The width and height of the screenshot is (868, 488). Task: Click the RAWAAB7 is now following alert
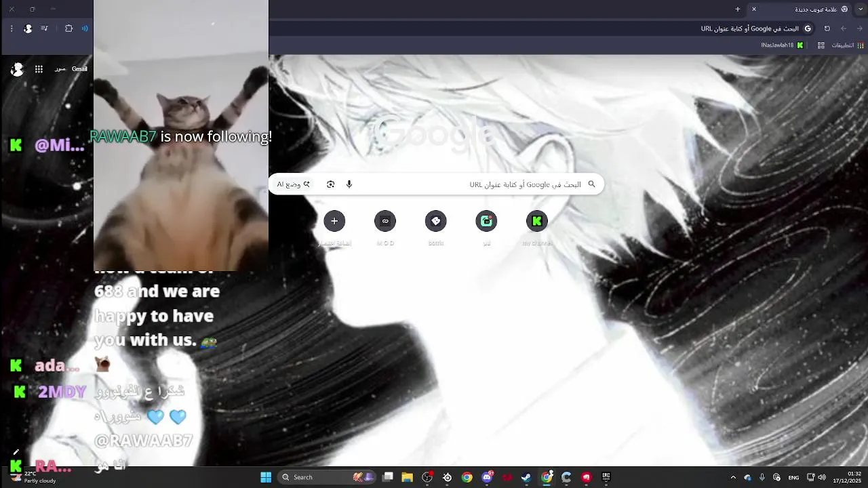(180, 136)
